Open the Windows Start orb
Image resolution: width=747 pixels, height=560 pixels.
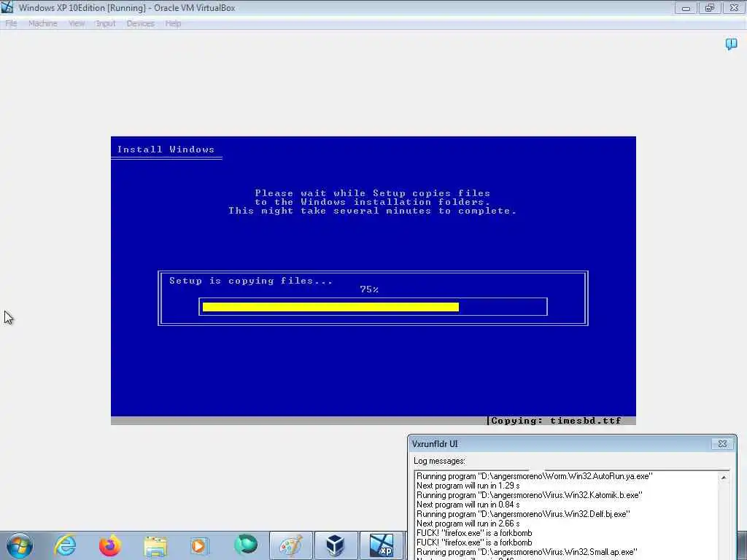(20, 545)
